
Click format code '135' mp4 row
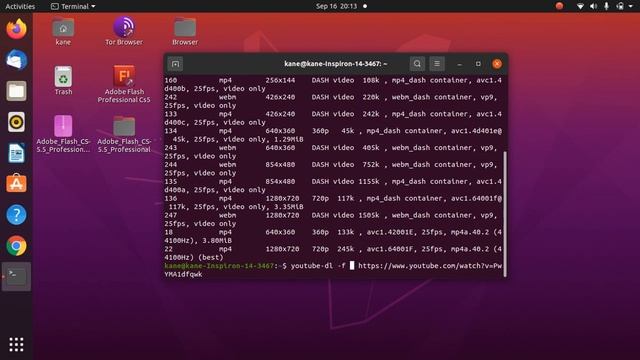(171, 182)
